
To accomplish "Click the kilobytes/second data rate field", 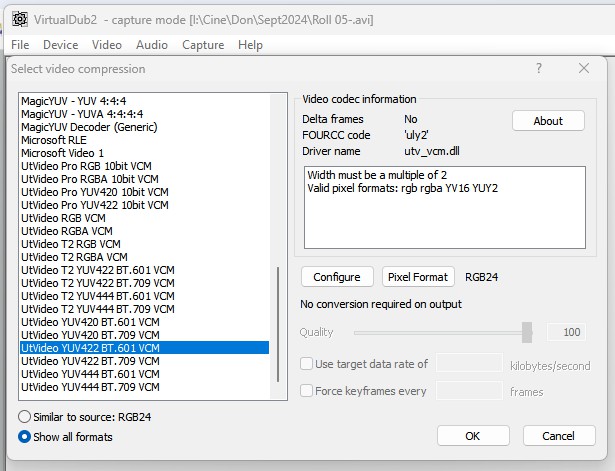I will tap(469, 365).
